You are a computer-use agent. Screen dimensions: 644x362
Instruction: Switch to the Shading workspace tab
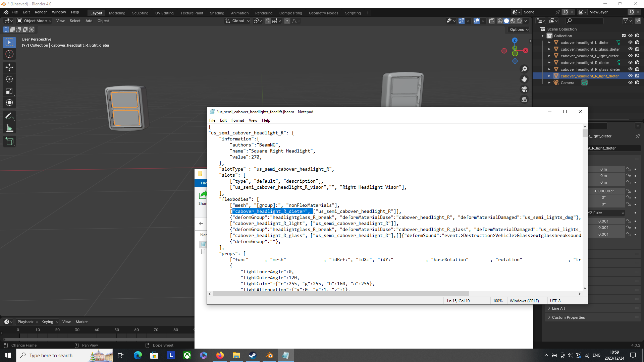[217, 13]
